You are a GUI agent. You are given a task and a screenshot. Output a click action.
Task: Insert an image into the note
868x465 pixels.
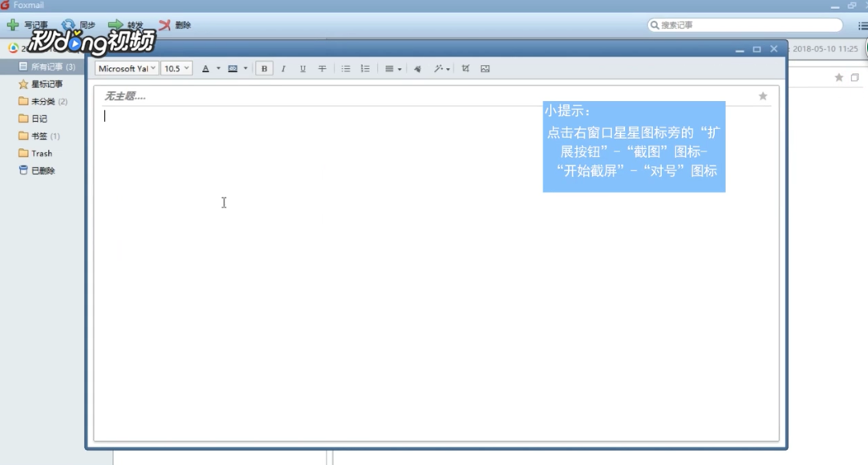pos(485,68)
